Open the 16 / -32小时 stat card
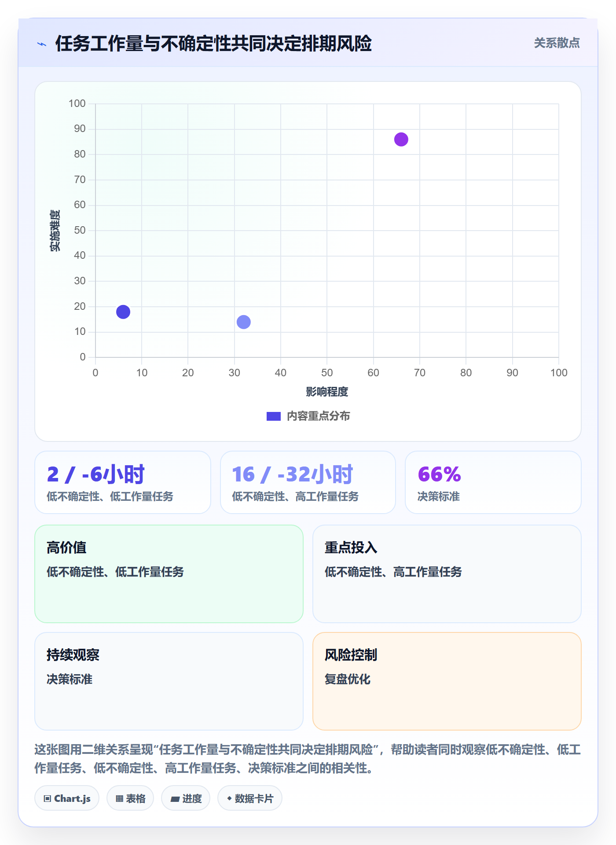 coord(308,482)
